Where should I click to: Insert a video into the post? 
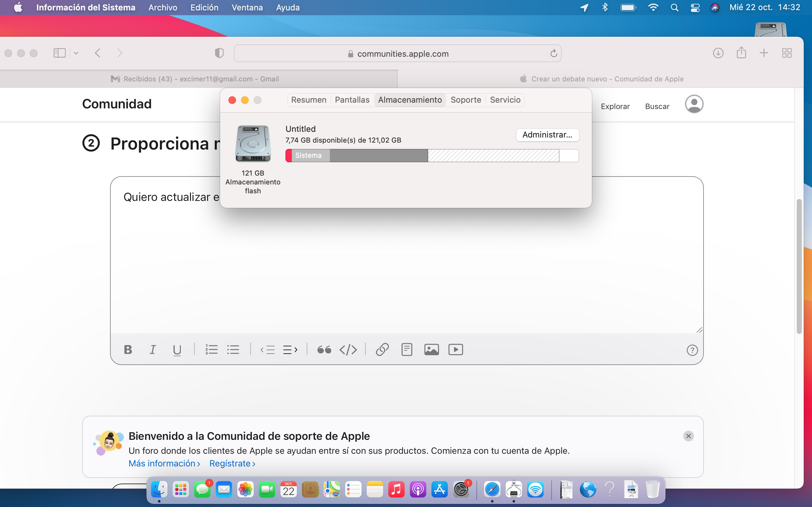tap(456, 350)
